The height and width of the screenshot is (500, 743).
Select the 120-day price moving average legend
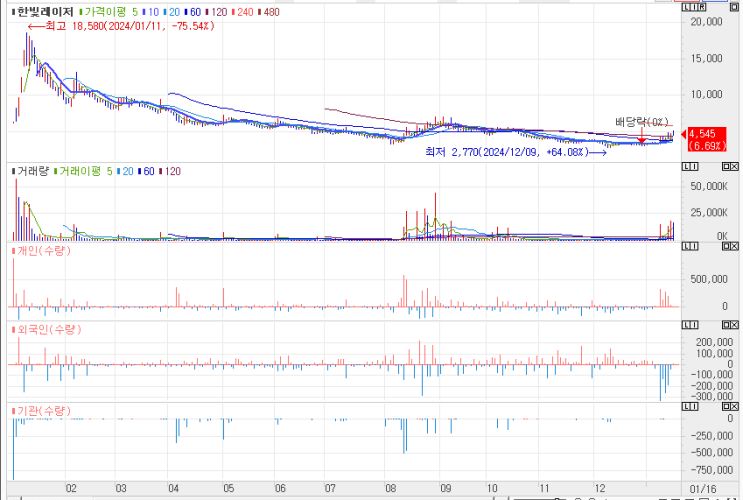tap(217, 12)
